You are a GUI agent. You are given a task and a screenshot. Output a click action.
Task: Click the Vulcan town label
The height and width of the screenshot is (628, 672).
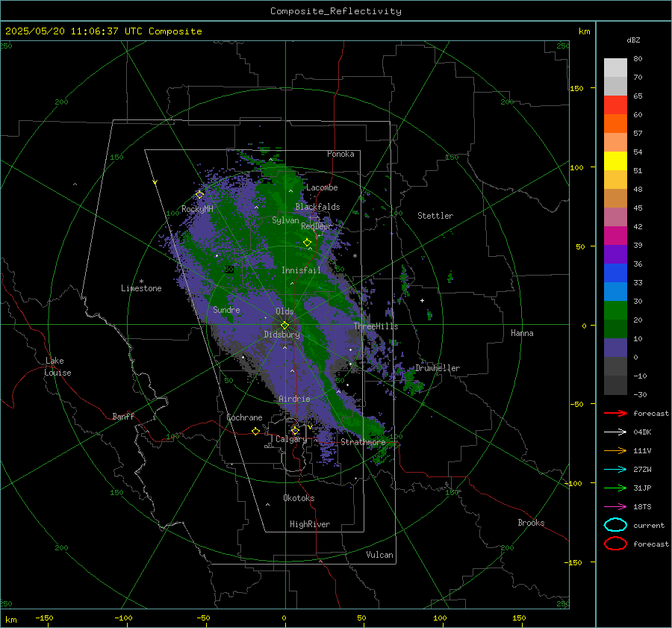[379, 555]
